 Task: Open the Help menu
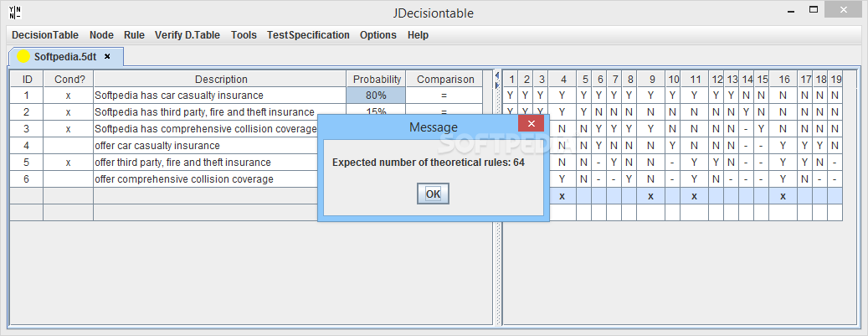pyautogui.click(x=418, y=35)
